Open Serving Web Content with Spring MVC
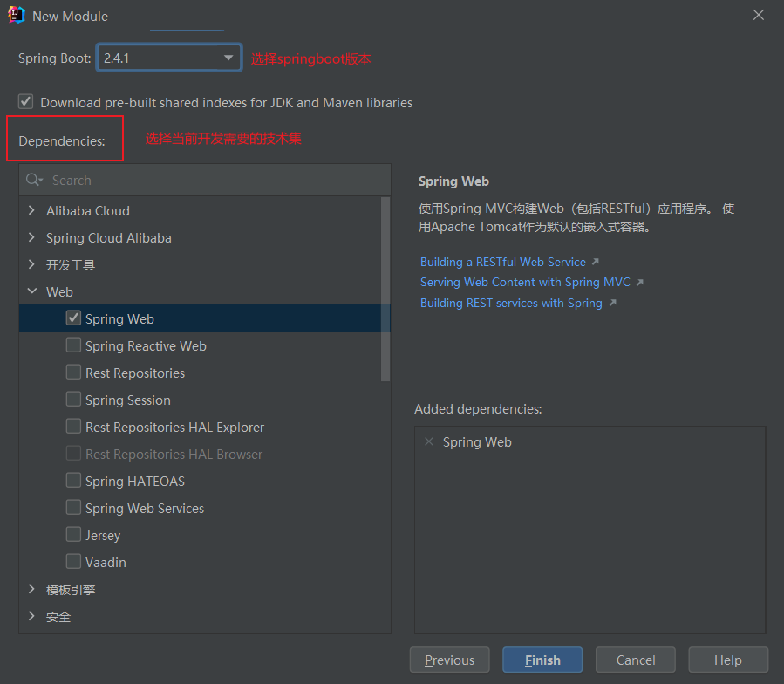The width and height of the screenshot is (784, 684). [x=525, y=282]
